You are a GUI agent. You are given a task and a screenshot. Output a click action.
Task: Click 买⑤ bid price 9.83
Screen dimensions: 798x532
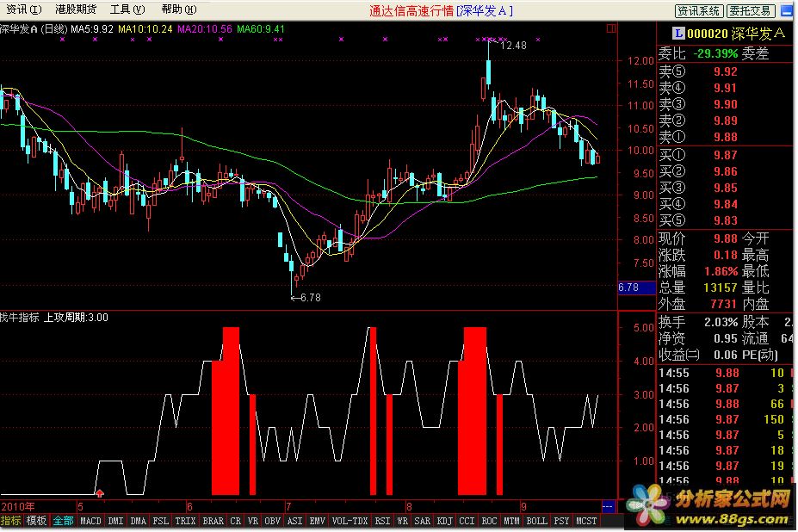pyautogui.click(x=725, y=220)
